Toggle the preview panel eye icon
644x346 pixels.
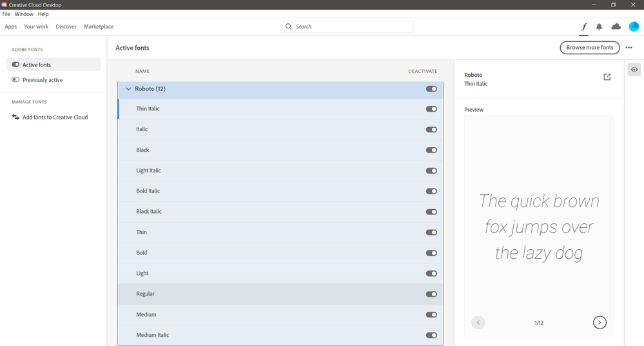[x=634, y=70]
